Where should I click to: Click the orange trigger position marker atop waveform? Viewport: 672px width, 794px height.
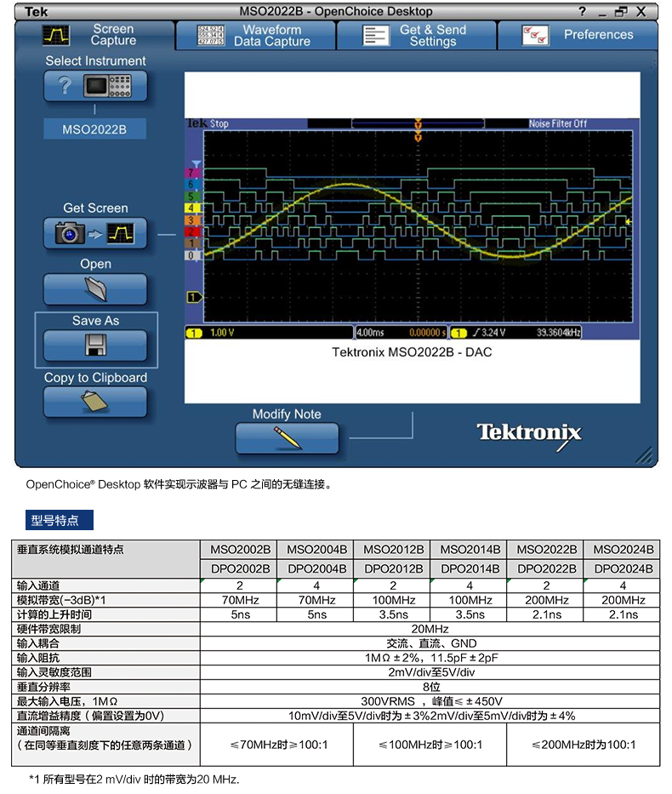(418, 128)
